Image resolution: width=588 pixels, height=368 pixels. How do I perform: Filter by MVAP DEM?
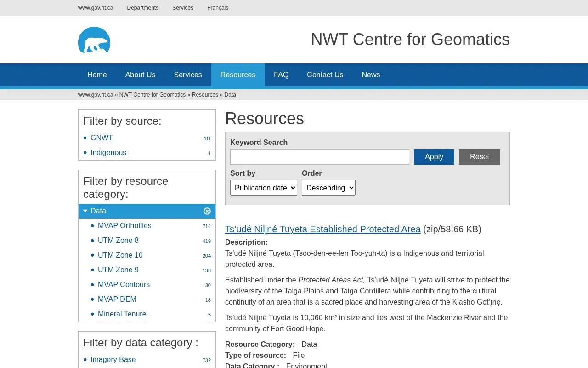[117, 299]
